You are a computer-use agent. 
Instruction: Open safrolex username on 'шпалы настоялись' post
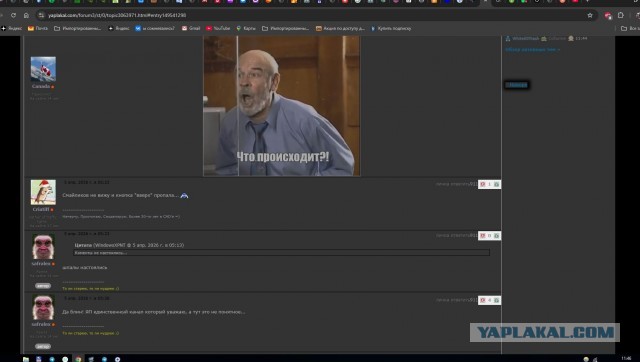tap(41, 264)
